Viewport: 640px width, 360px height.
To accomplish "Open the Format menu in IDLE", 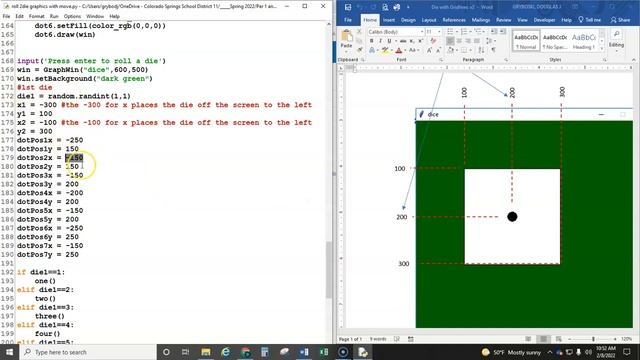I will point(36,16).
